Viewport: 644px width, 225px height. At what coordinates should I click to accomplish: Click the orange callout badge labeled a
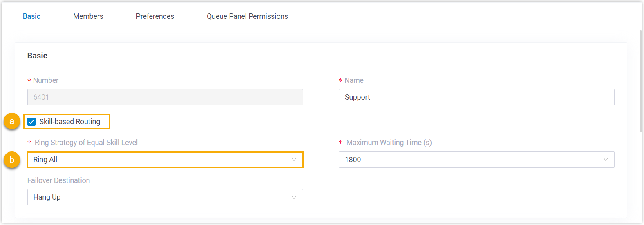(12, 121)
